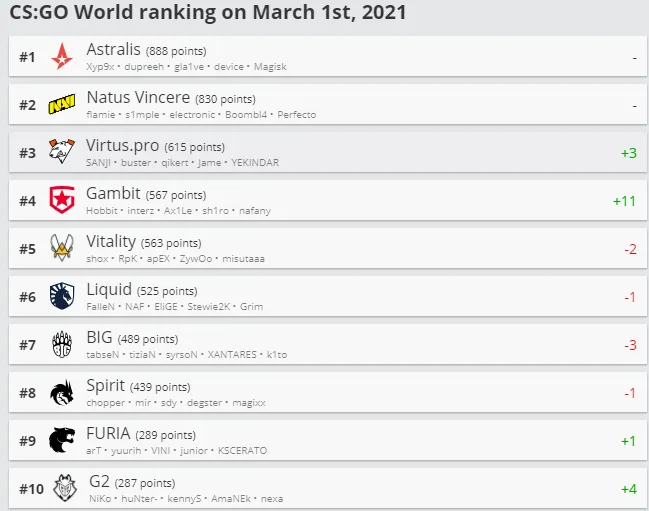Click BIG's -3 rank change

point(630,345)
